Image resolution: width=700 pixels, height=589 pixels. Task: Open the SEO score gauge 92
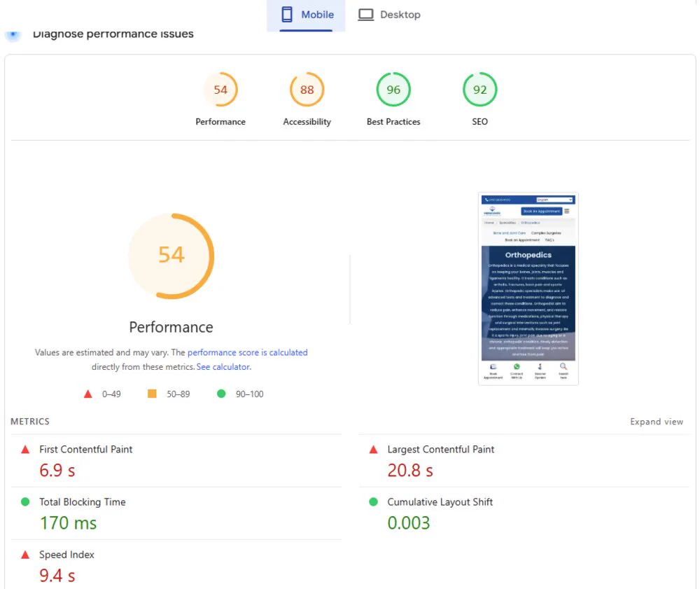point(480,90)
